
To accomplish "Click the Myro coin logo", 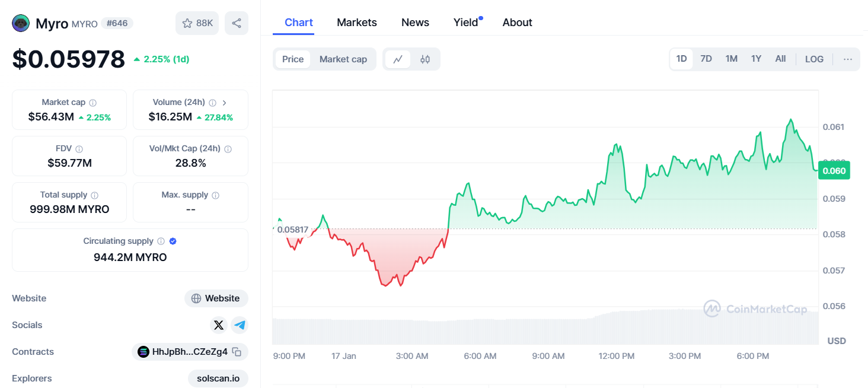I will (x=21, y=23).
